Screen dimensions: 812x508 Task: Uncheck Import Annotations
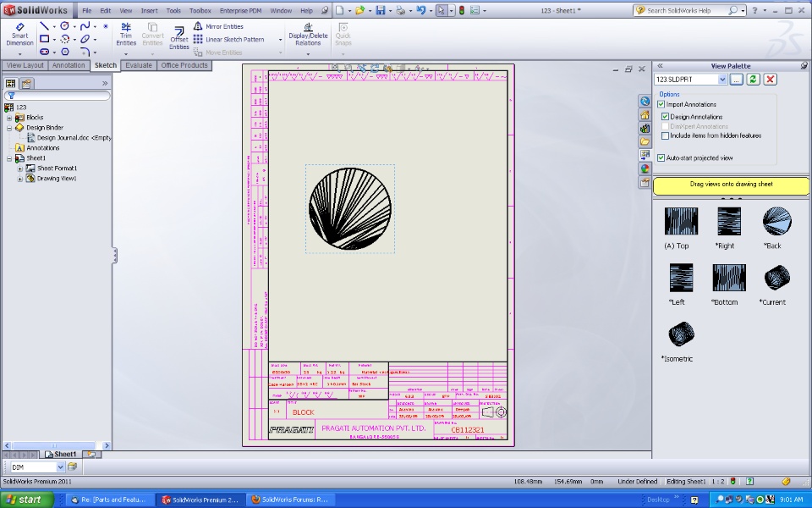[661, 104]
